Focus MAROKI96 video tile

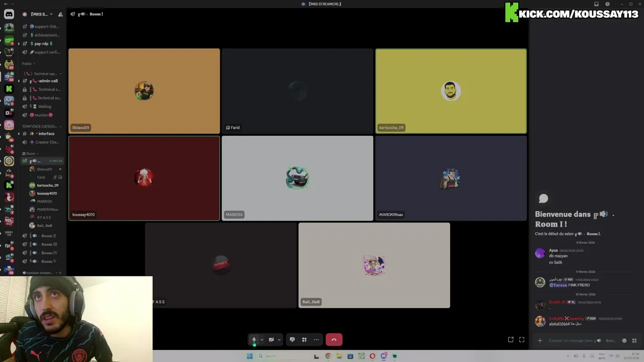[x=451, y=178]
